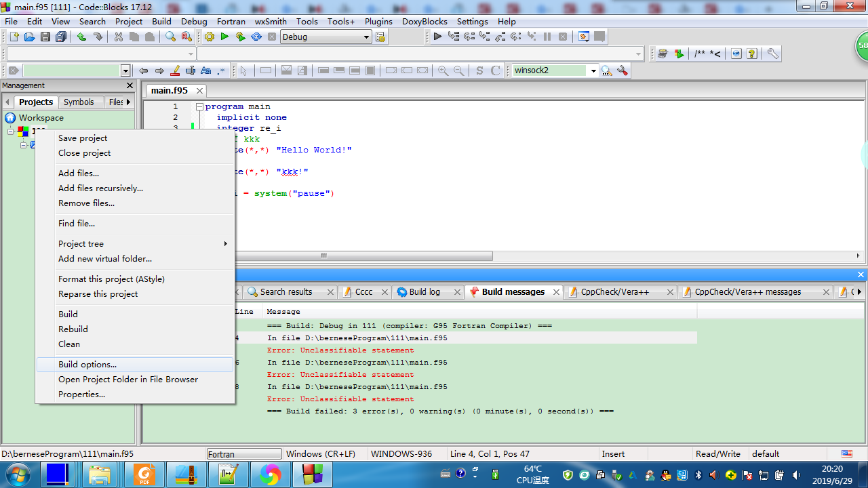Click the DoxyBlocks preferences wrench icon
This screenshot has width=868, height=488.
point(772,54)
